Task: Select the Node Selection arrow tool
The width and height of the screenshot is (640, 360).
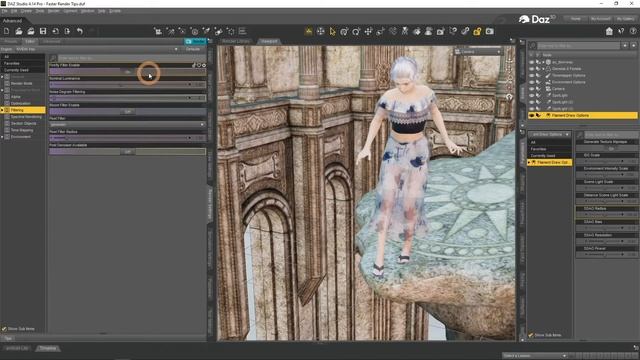Action: [x=332, y=31]
